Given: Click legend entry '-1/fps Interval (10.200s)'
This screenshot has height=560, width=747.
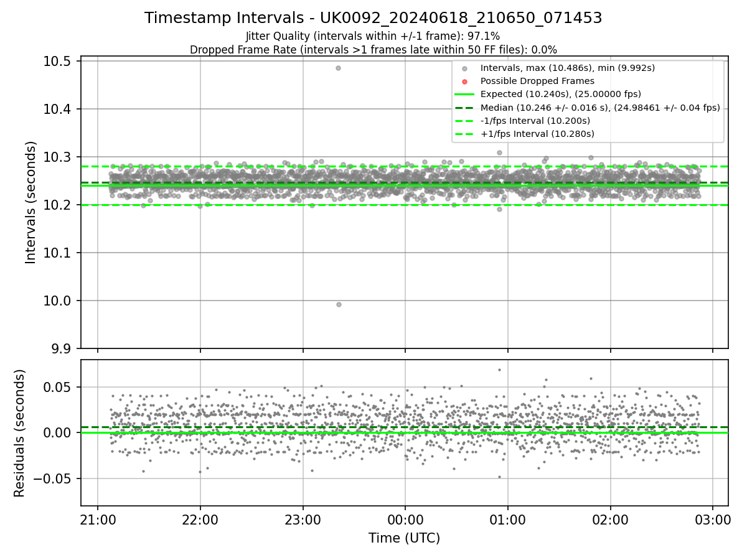Looking at the screenshot, I should 535,121.
